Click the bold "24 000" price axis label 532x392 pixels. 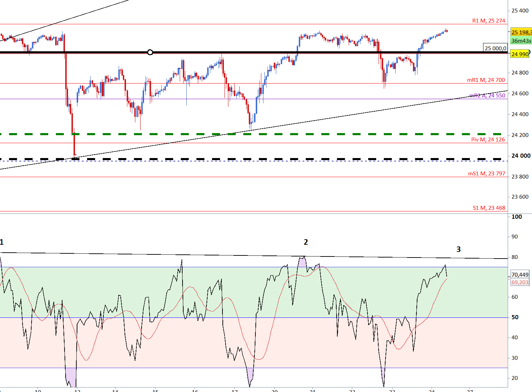[521, 156]
